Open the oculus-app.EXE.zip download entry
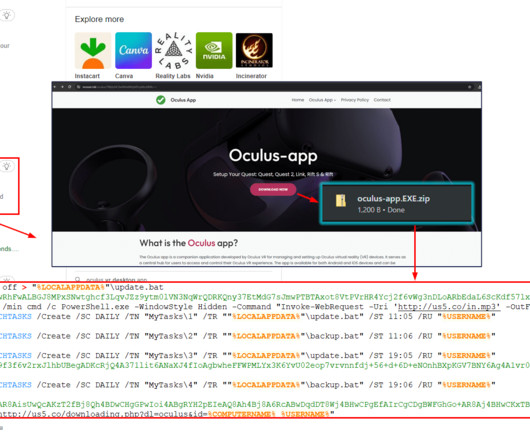The height and width of the screenshot is (442, 530). (x=396, y=203)
